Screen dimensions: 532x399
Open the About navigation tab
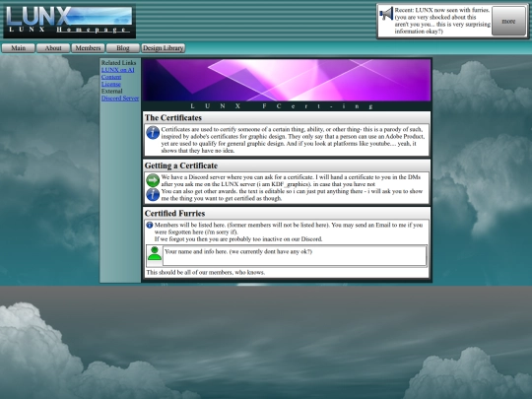coord(53,48)
